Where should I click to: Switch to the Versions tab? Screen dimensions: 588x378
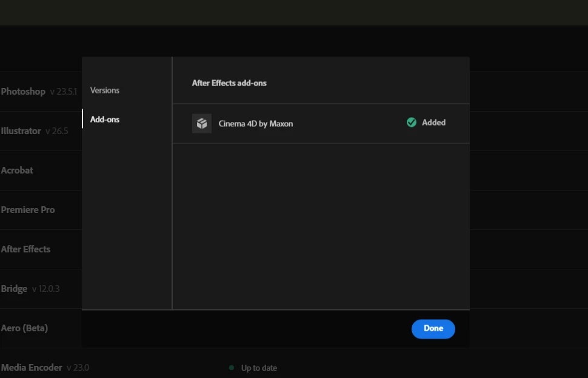click(x=105, y=90)
